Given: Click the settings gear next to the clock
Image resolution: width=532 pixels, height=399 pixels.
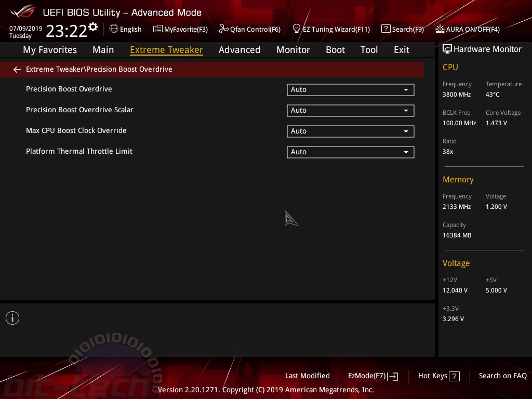Looking at the screenshot, I should click(x=93, y=27).
